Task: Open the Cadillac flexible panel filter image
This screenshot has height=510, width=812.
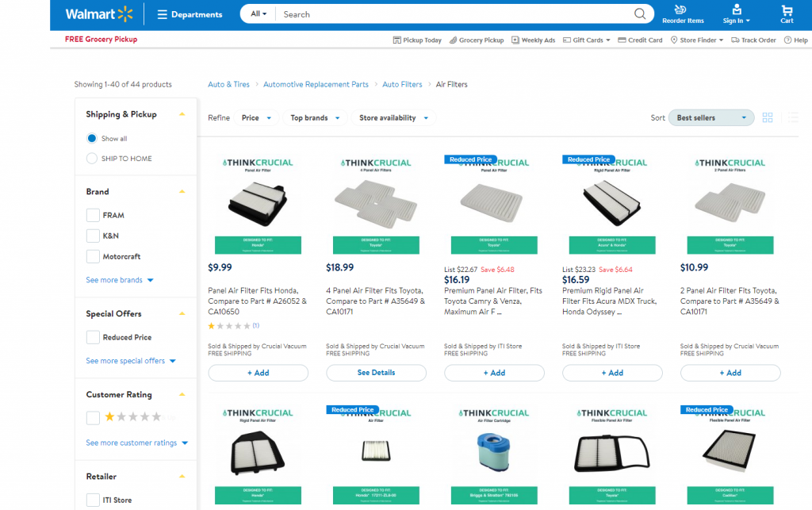Action: [730, 455]
